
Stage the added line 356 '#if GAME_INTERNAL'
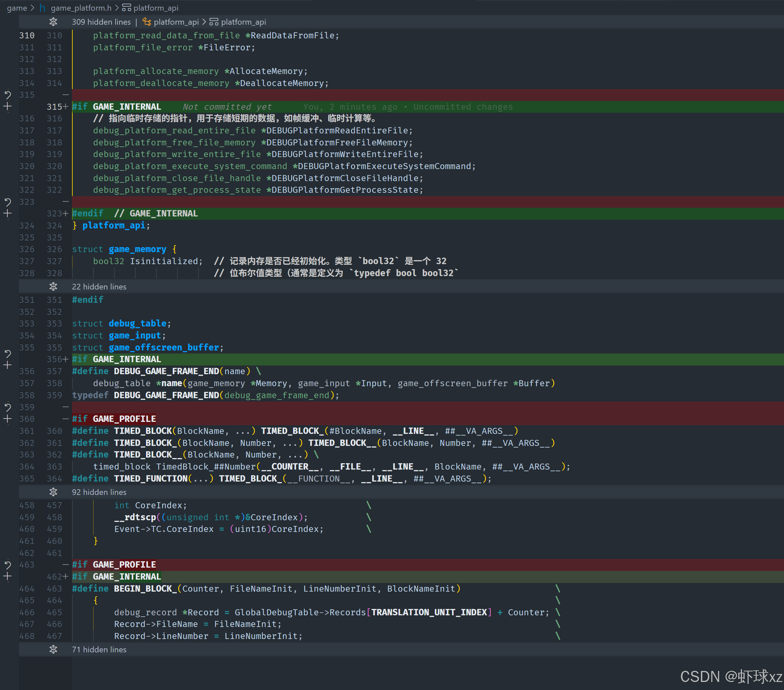(x=8, y=365)
